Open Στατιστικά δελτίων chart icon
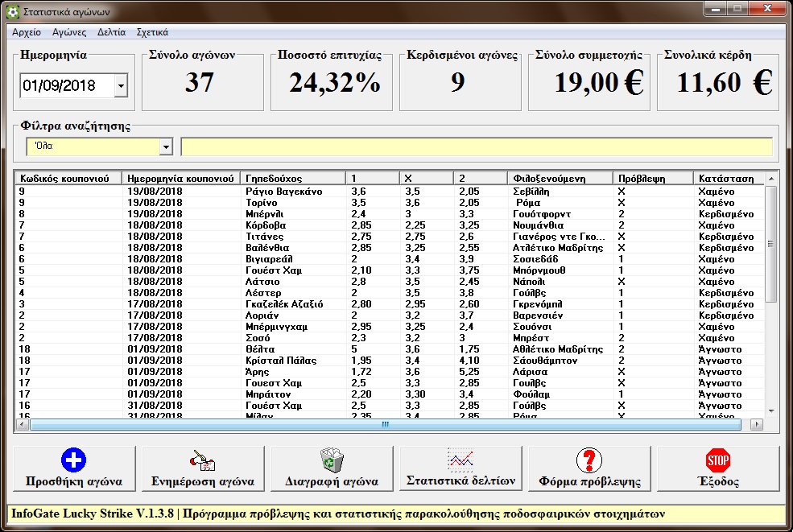 coord(460,460)
